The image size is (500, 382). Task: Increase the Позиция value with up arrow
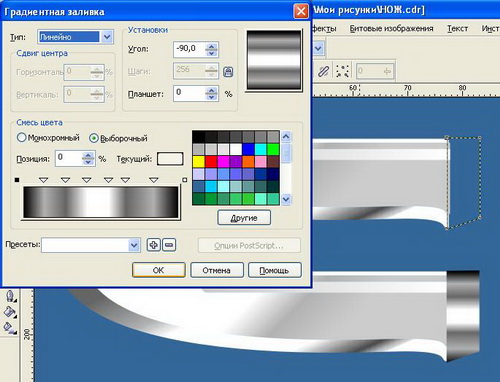(x=88, y=155)
